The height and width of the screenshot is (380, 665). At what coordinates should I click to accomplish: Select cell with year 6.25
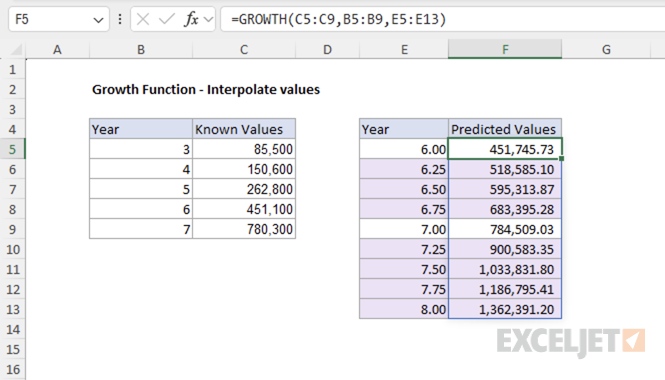tap(404, 169)
